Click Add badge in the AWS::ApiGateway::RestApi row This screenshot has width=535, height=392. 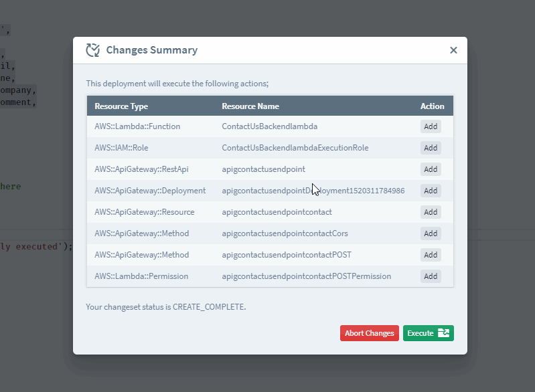[x=431, y=169]
